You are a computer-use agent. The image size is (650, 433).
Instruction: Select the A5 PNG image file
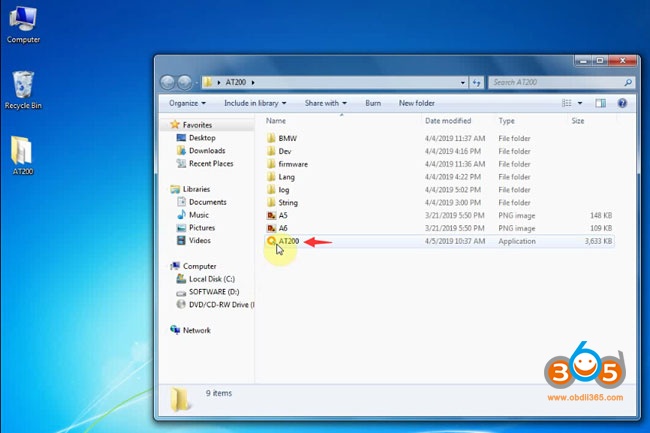click(283, 215)
